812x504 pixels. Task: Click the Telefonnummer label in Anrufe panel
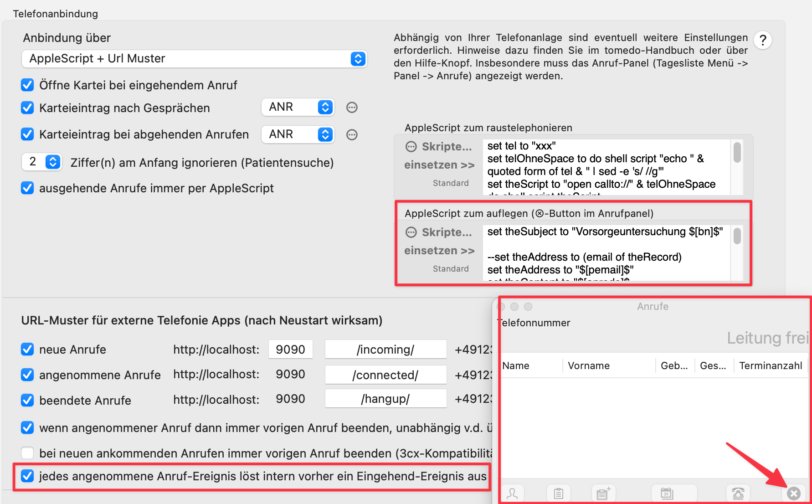coord(534,323)
